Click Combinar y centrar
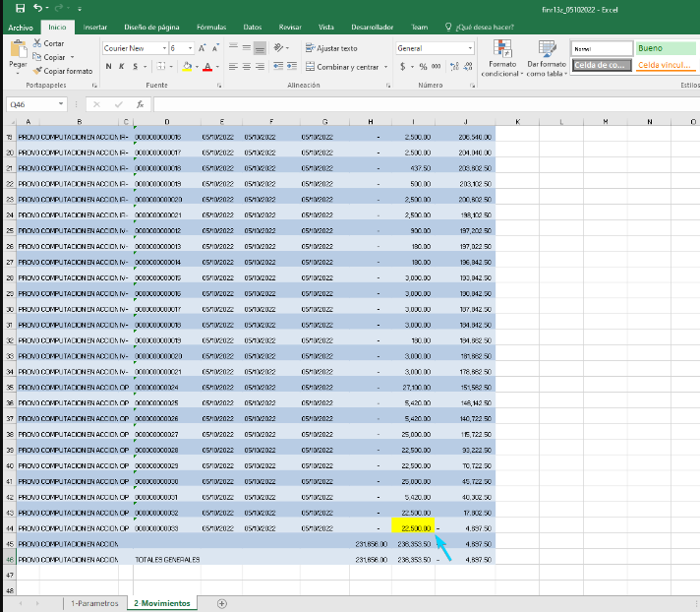This screenshot has width=700, height=612. click(342, 67)
